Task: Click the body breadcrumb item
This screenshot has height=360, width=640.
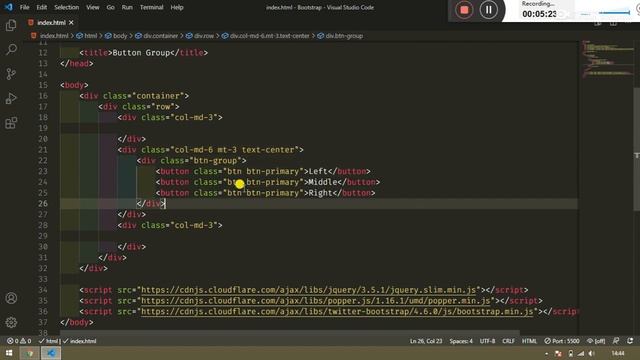Action: coord(120,36)
